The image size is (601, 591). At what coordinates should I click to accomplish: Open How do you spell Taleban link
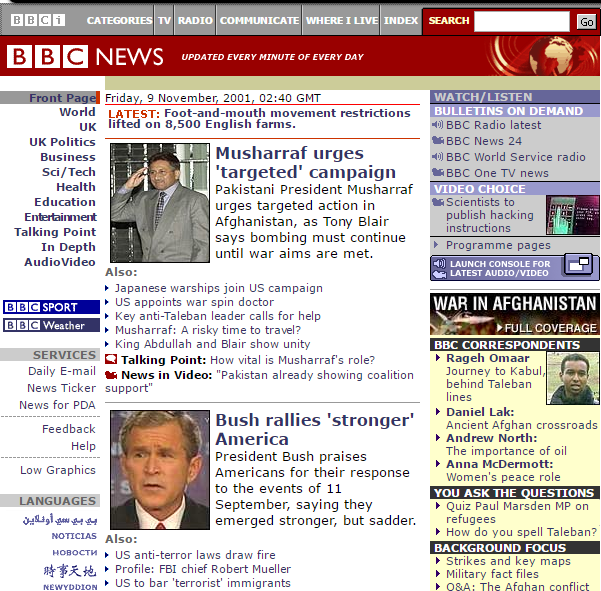[x=521, y=532]
